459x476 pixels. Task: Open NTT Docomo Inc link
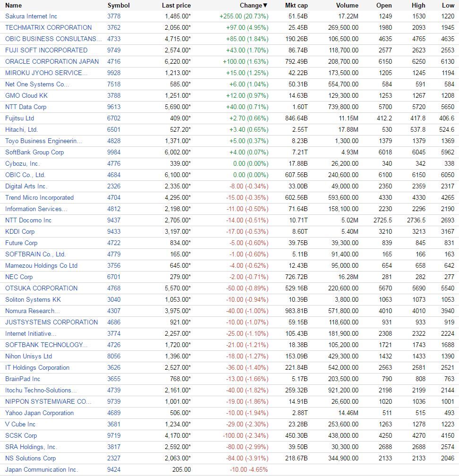[x=28, y=220]
